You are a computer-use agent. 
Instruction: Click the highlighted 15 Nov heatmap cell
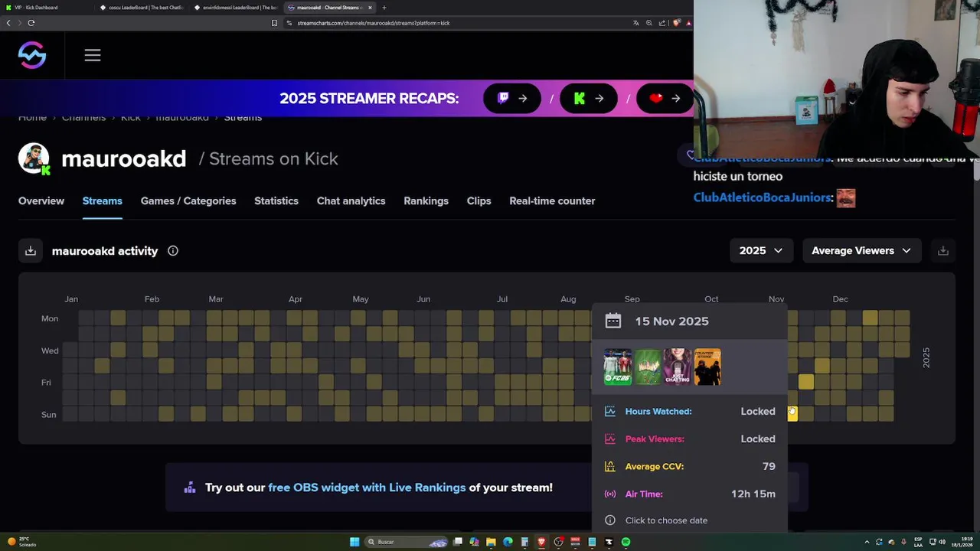pyautogui.click(x=792, y=414)
